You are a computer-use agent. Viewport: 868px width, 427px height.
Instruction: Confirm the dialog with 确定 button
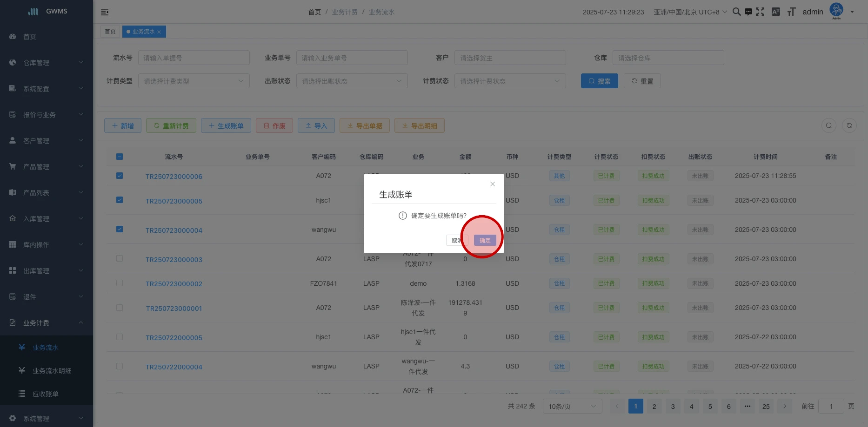pyautogui.click(x=485, y=240)
